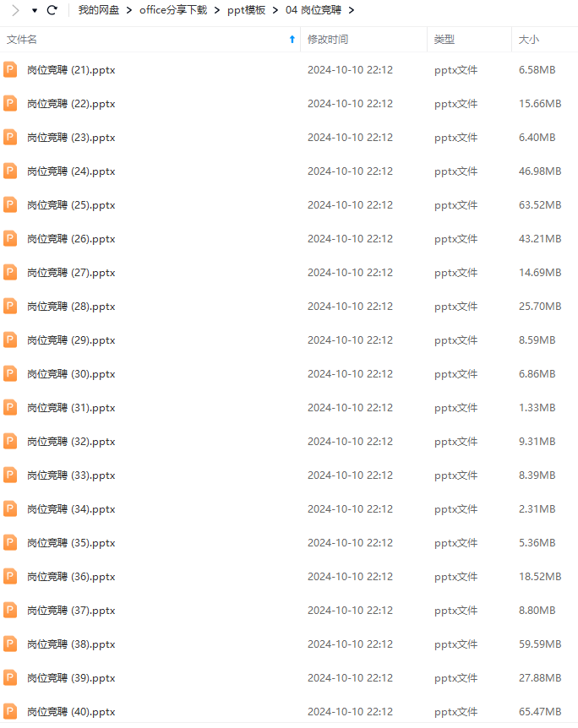Select file 岗位竞聘 (36).pptx row

pos(289,577)
